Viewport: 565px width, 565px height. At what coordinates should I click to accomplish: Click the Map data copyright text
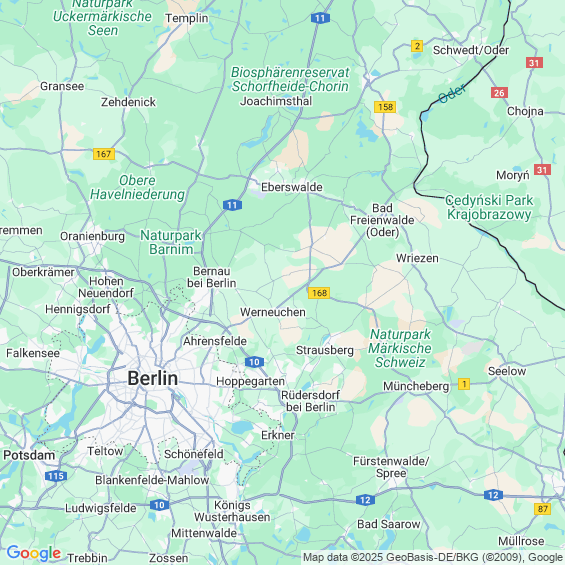pyautogui.click(x=433, y=557)
